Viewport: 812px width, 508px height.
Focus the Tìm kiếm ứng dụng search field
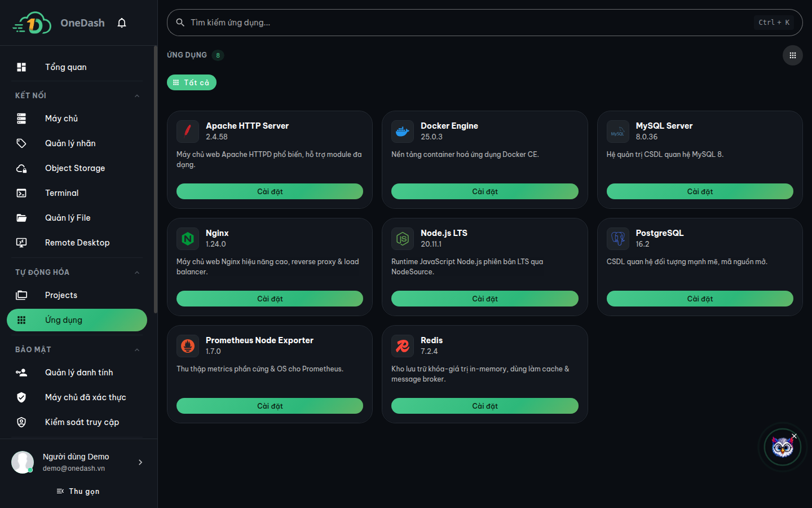(x=485, y=23)
